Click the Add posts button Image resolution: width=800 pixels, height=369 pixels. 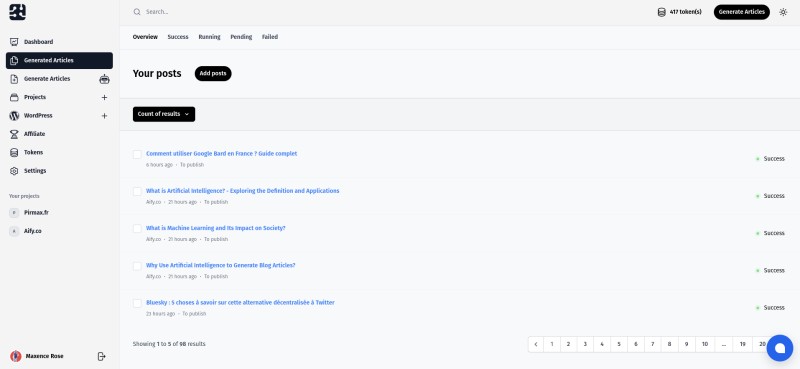pos(213,73)
